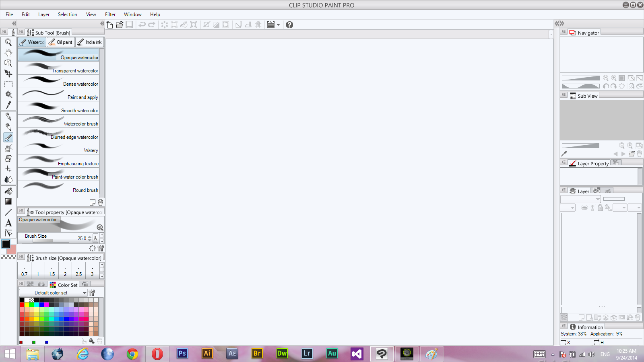
Task: Select the Airbrush spray tool
Action: [8, 148]
